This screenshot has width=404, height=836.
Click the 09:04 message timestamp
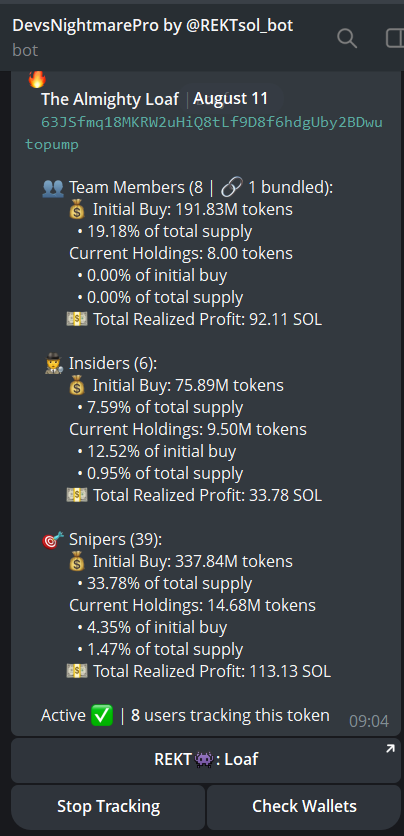click(369, 721)
